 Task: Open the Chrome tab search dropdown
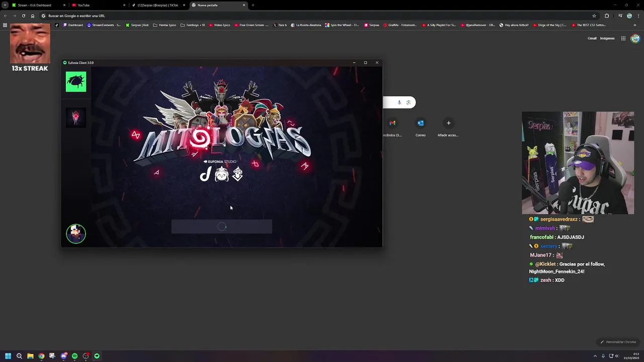(5, 5)
